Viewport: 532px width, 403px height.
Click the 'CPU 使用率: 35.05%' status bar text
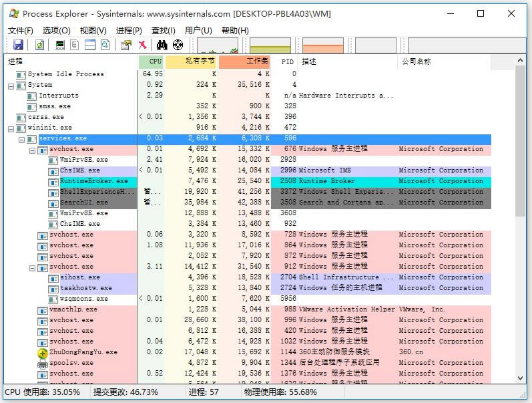43,392
